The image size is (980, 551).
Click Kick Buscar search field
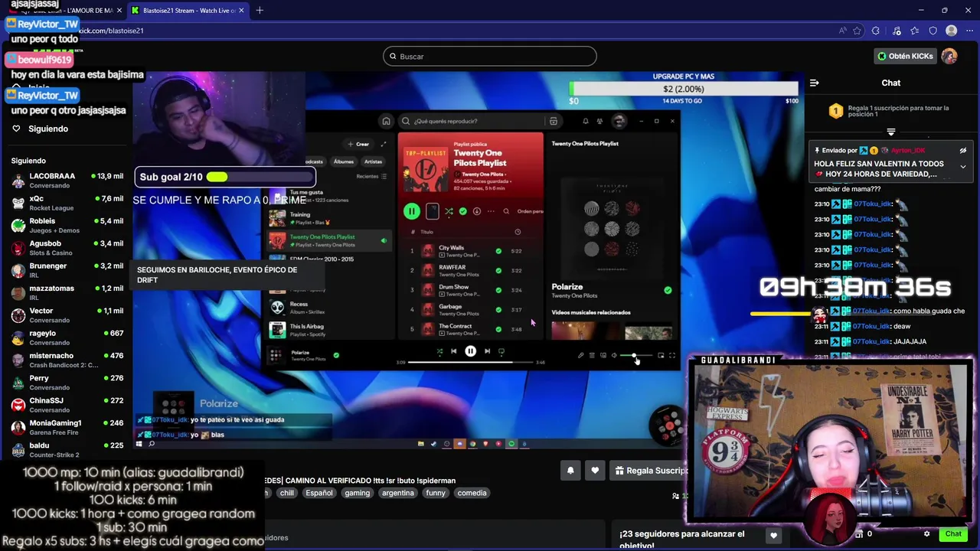[x=490, y=56]
